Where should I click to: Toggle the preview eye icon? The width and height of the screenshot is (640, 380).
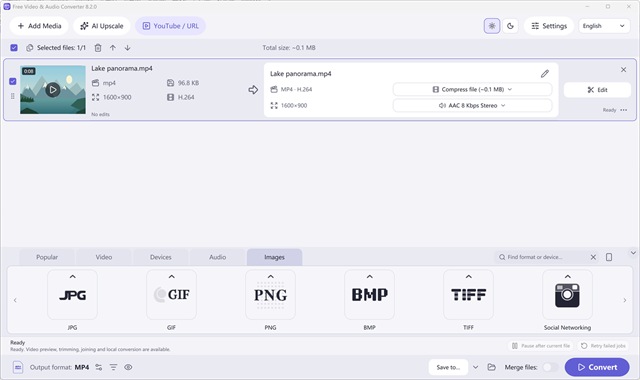(128, 367)
